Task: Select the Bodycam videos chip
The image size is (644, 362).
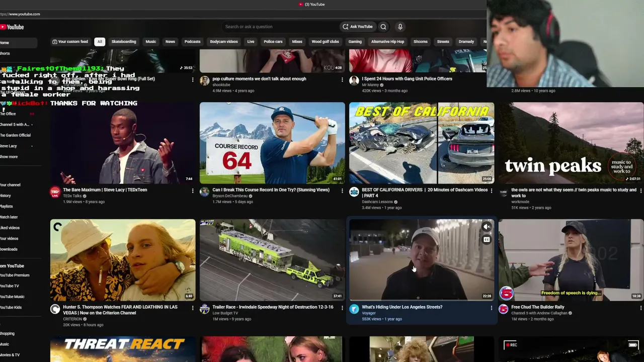Action: coord(224,42)
